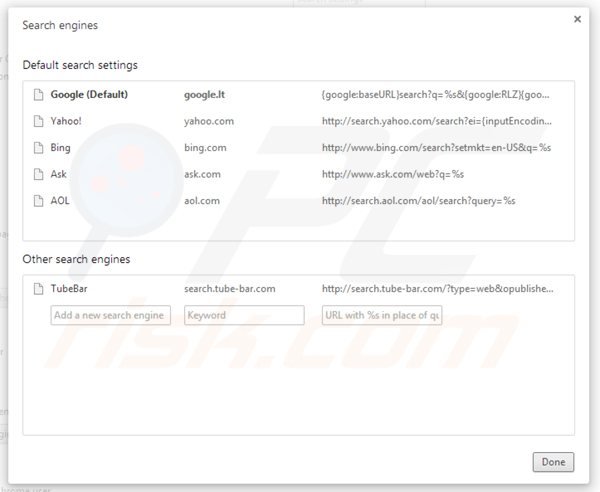Click the {google:baseURL}search URL
This screenshot has height=492, width=600.
click(x=435, y=94)
